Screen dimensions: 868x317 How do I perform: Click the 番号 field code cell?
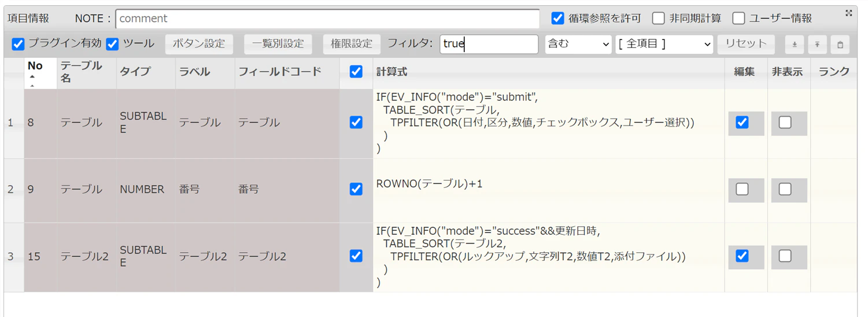tap(287, 190)
